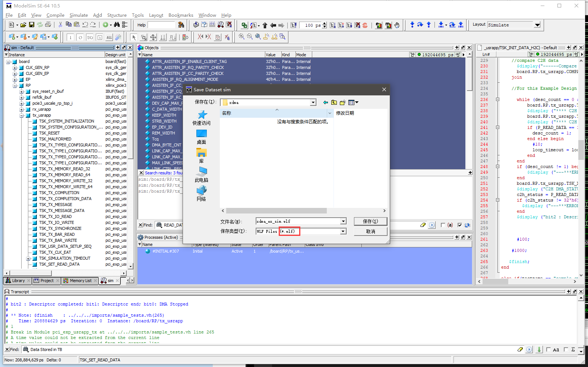588x367 pixels.
Task: Open the Layout Simulate dropdown
Action: (x=537, y=25)
